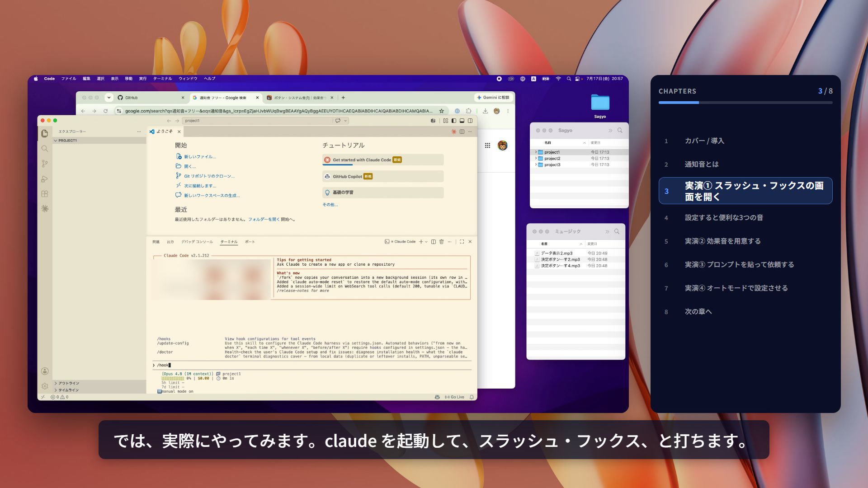Click the Copilot status icon in the status bar

pyautogui.click(x=437, y=397)
